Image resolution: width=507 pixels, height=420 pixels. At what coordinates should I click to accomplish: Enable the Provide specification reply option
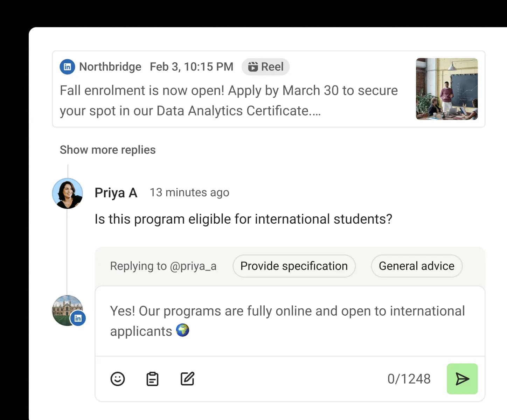click(294, 266)
